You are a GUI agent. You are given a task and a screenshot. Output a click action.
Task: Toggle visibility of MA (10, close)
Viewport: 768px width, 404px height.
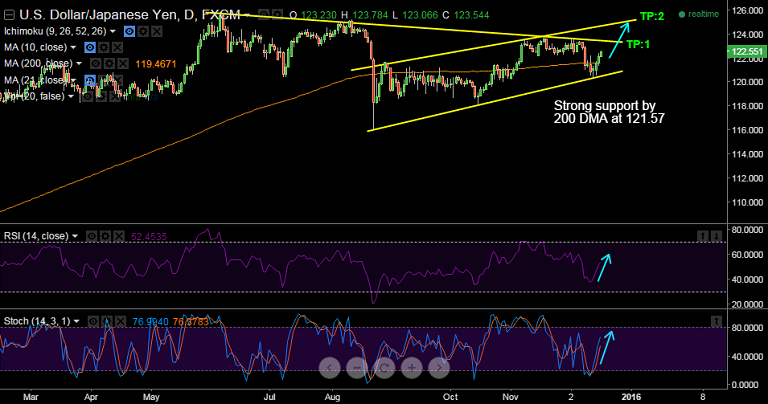[x=90, y=48]
